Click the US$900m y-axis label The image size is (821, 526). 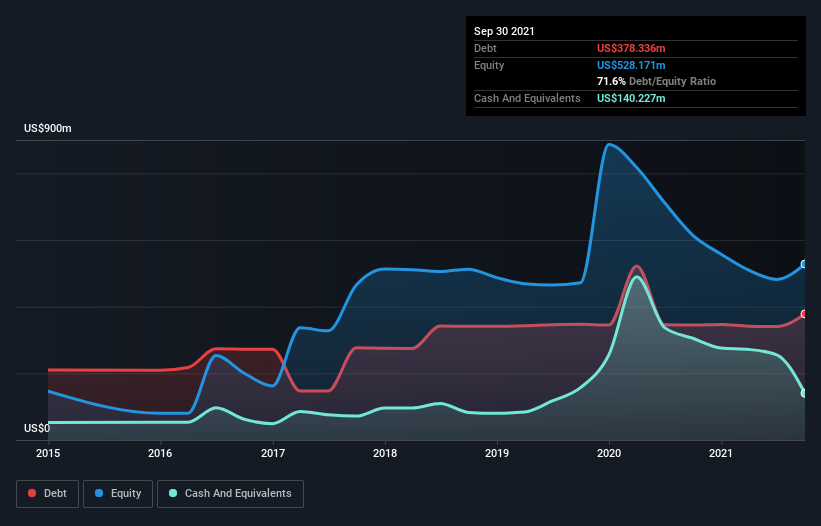coord(48,128)
